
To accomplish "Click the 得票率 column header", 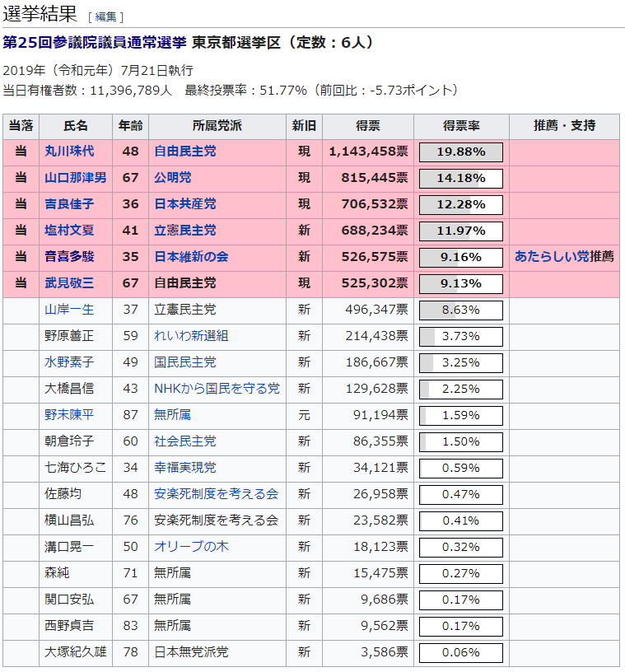I will [x=461, y=126].
